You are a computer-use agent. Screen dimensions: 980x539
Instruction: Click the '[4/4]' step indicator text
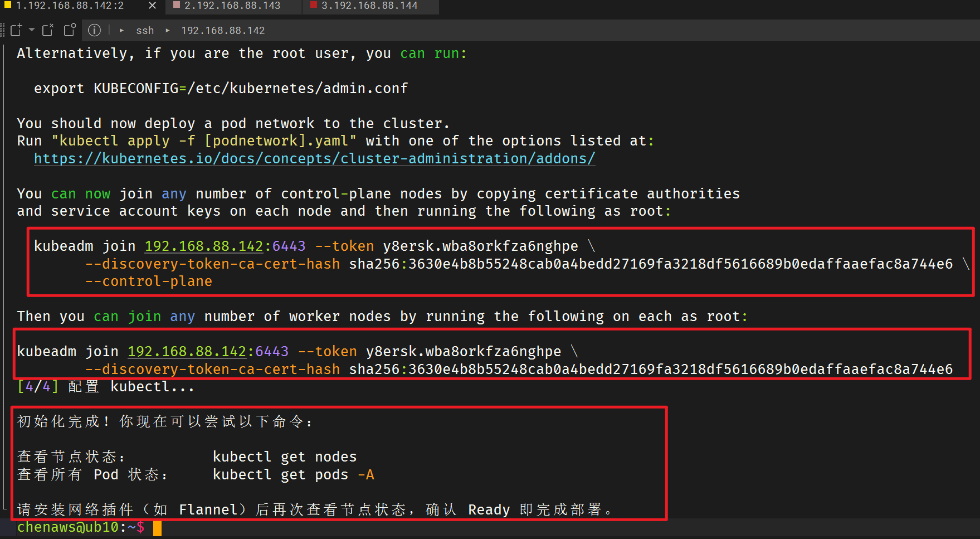click(38, 387)
